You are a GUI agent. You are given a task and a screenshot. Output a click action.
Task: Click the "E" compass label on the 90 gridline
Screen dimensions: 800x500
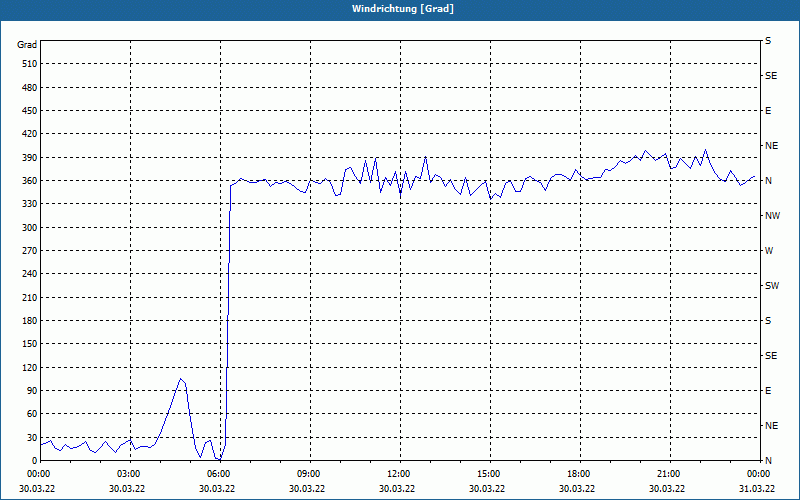click(768, 391)
